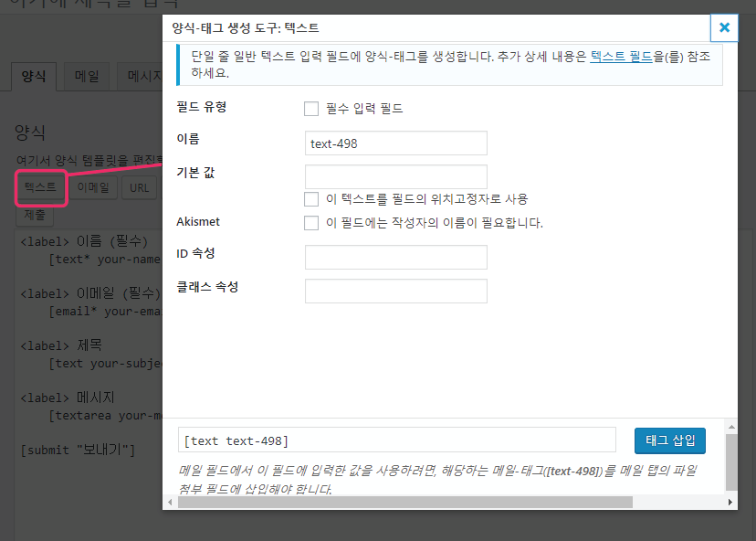Click the vertical scrollbar thumb in the dialog
Viewport: 756px width, 541px height.
(731, 461)
